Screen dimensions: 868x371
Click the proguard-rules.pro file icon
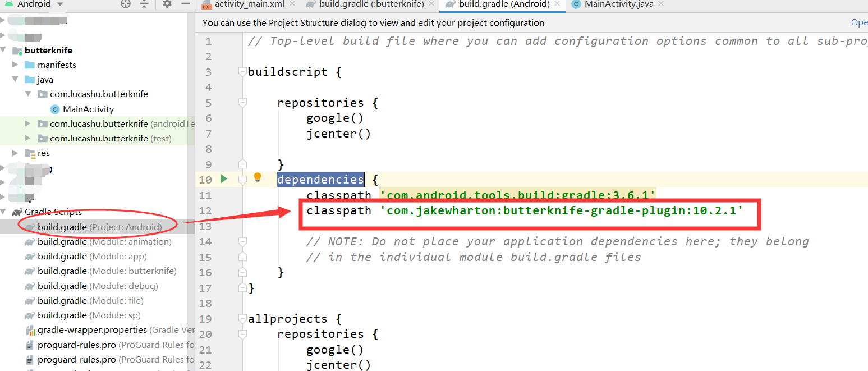click(x=30, y=344)
